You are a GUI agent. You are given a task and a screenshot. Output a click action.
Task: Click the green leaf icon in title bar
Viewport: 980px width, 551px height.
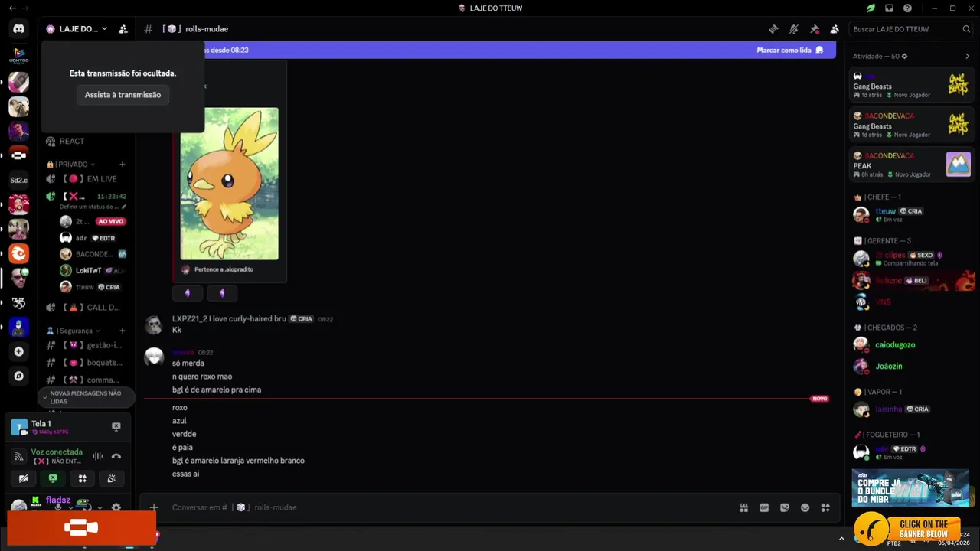tap(871, 8)
